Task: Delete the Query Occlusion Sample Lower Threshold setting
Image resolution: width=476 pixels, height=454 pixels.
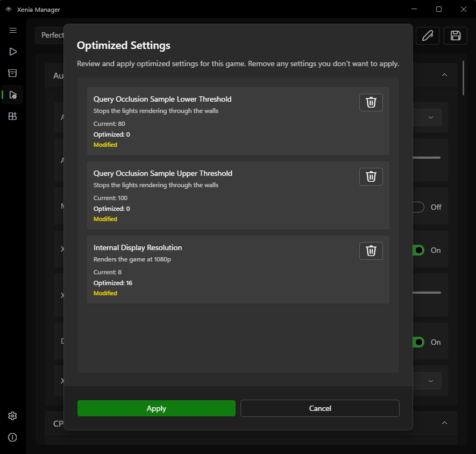Action: 371,102
